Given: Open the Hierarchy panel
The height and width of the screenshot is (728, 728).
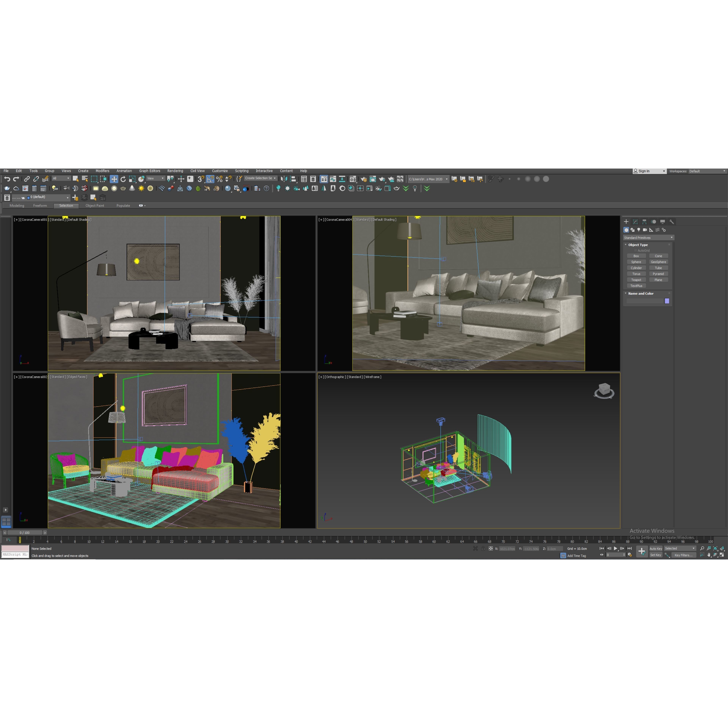Looking at the screenshot, I should 644,222.
